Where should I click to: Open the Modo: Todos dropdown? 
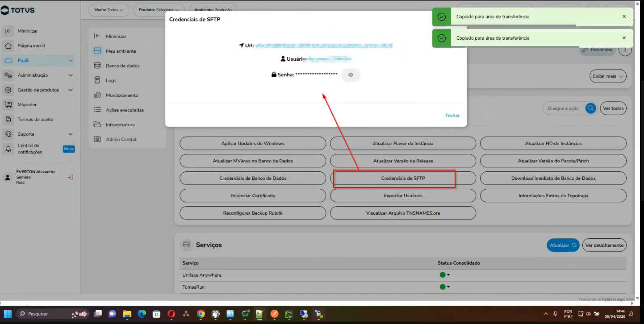point(109,9)
